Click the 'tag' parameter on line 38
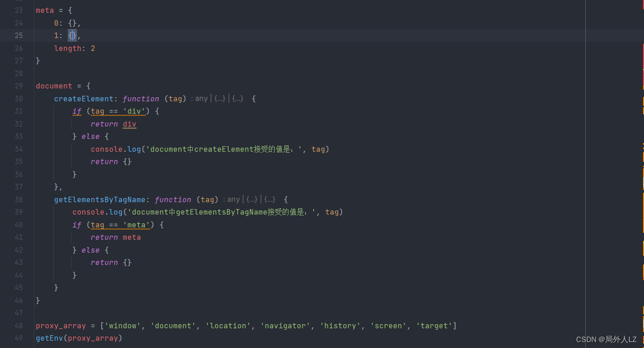The image size is (644, 348). point(207,199)
